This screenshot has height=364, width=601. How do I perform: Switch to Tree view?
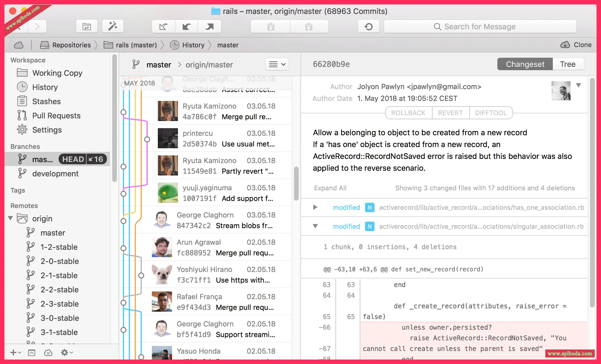point(568,64)
